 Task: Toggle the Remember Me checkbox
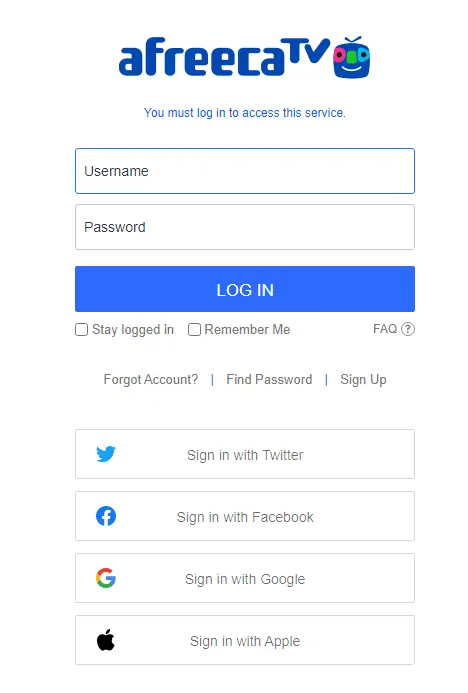click(194, 330)
